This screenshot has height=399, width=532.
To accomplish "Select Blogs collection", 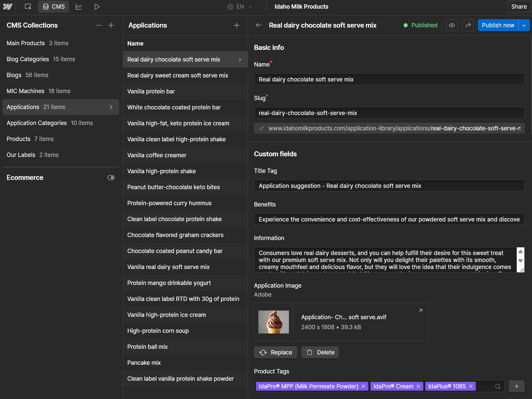I will 61,75.
